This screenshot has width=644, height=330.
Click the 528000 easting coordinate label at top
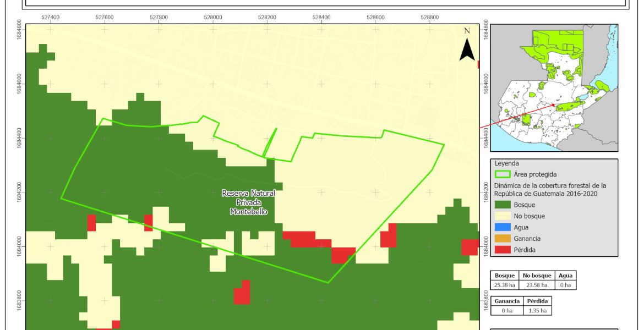coord(212,18)
